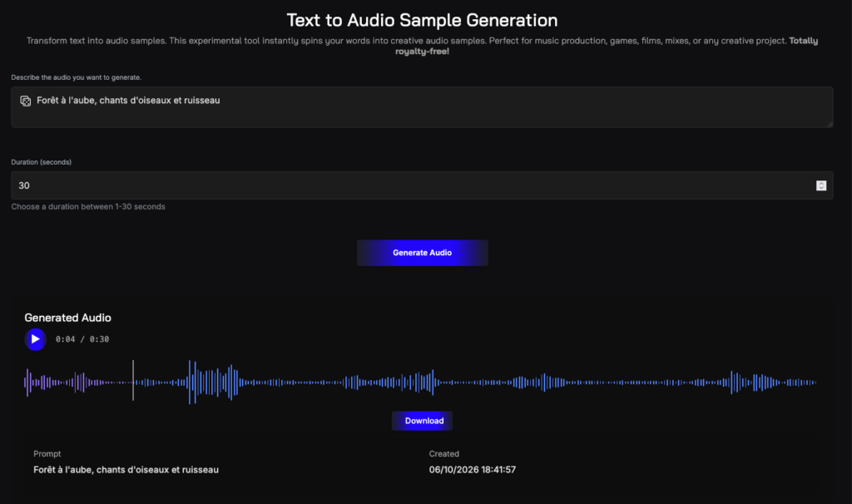
Task: Click the resize handle of the description box
Action: point(830,125)
